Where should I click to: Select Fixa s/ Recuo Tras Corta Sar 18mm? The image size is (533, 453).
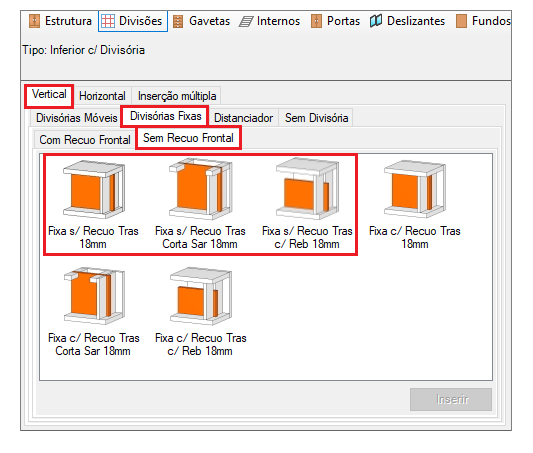coord(200,205)
